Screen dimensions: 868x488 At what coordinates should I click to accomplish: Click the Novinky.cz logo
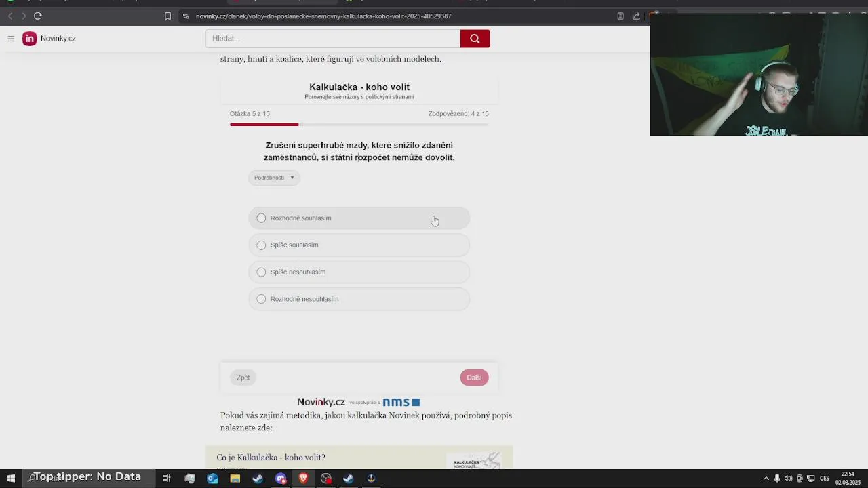click(x=50, y=39)
